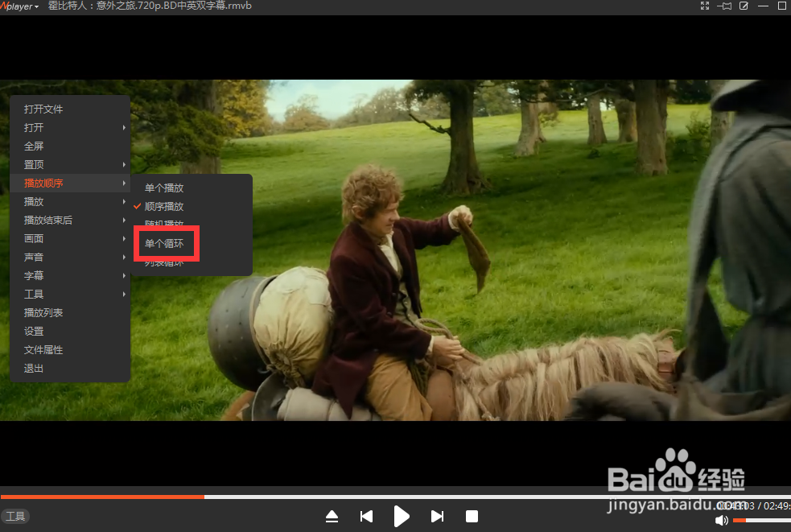Click the eject/open file icon
The image size is (791, 532).
[332, 517]
